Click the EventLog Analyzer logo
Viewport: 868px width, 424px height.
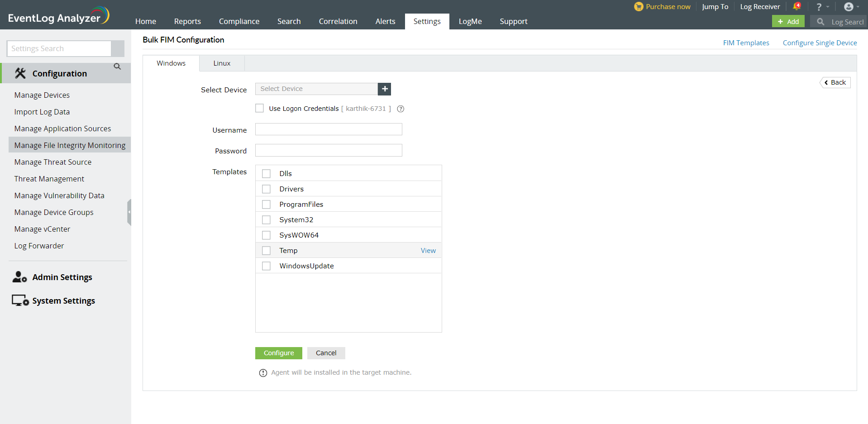(58, 16)
